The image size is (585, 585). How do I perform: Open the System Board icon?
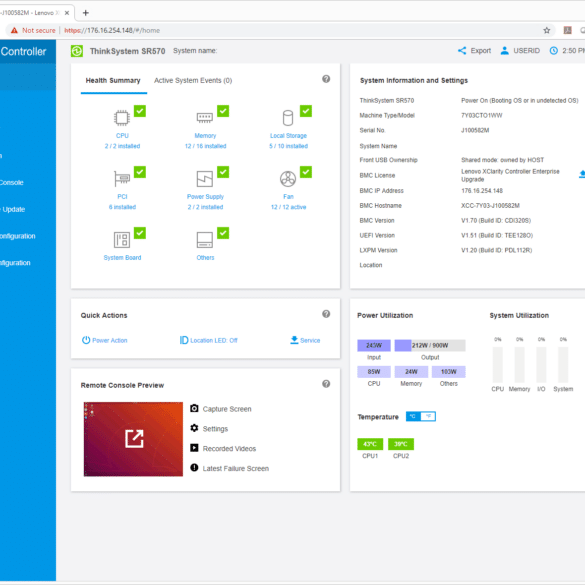point(122,240)
